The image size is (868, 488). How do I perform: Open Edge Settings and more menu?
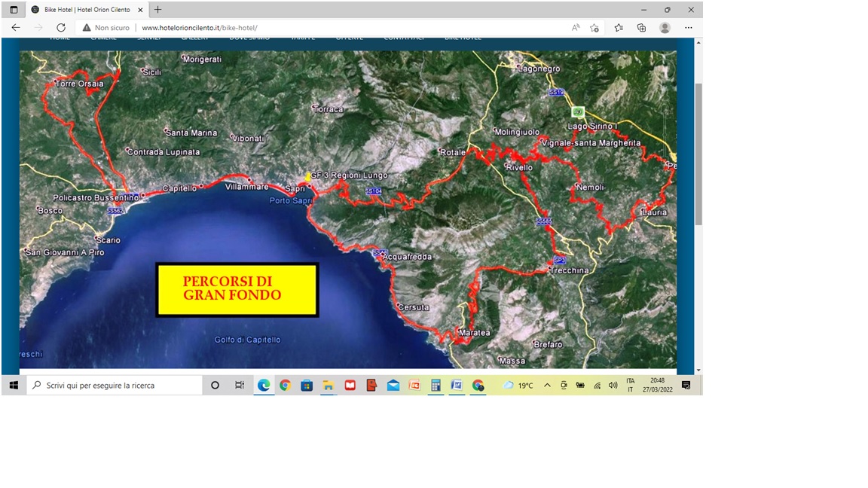[x=688, y=28]
